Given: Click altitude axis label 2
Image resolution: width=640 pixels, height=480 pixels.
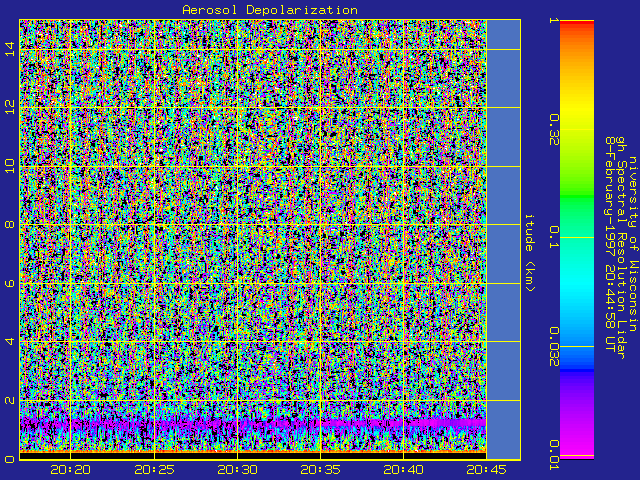Looking at the screenshot, I should point(10,400).
